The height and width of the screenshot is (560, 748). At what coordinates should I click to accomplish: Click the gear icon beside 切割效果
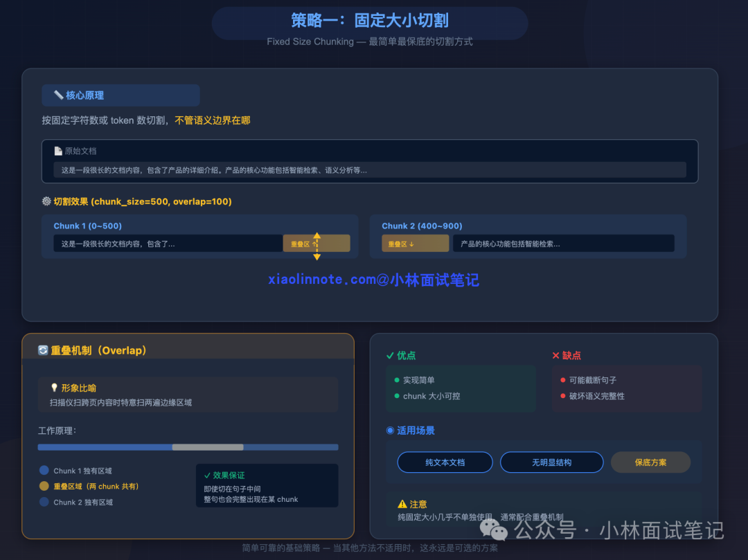[x=47, y=202]
